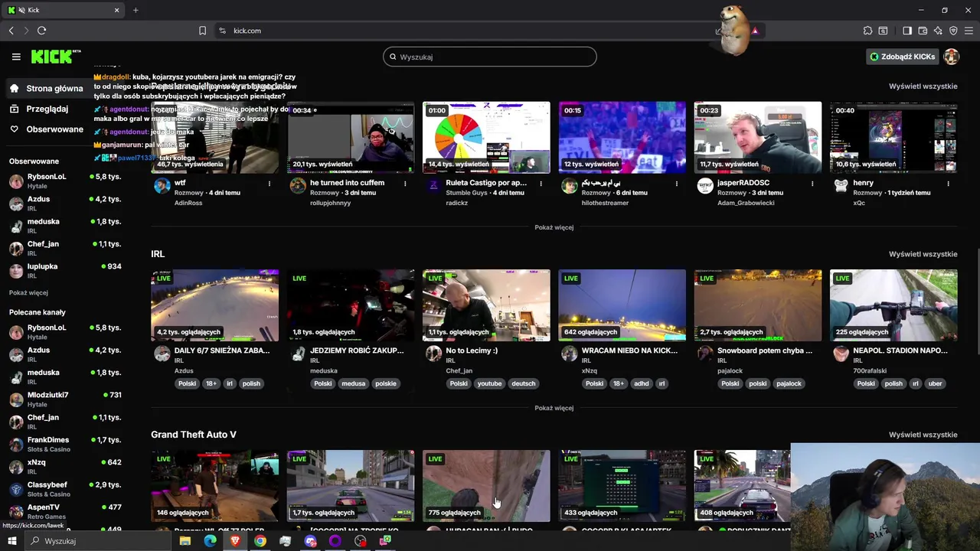Open Discord from taskbar
This screenshot has width=980, height=551.
310,541
